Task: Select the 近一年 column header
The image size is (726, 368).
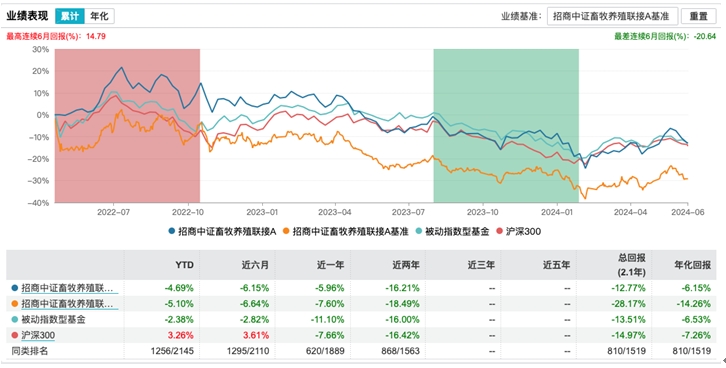Action: pyautogui.click(x=331, y=265)
